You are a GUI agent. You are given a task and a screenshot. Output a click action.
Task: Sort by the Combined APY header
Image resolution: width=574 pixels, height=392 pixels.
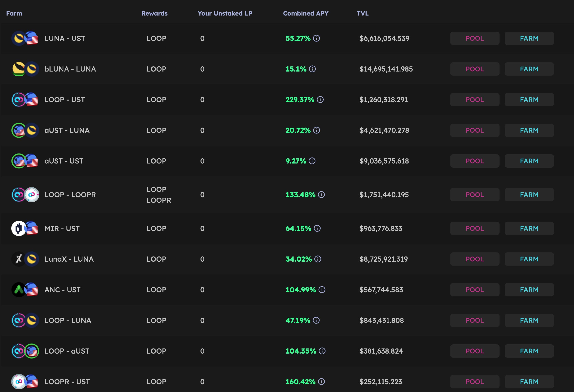(306, 13)
